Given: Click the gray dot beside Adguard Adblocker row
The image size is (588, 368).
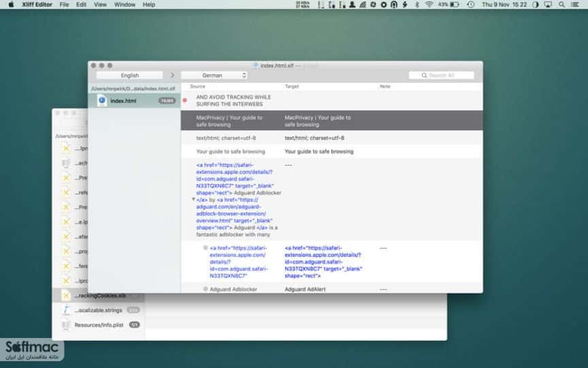Looking at the screenshot, I should point(206,289).
